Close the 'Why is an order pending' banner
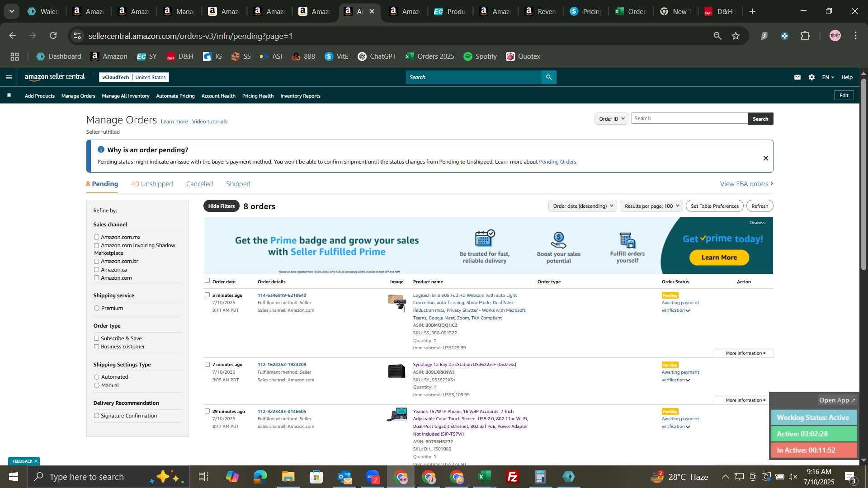This screenshot has height=488, width=868. click(x=766, y=158)
